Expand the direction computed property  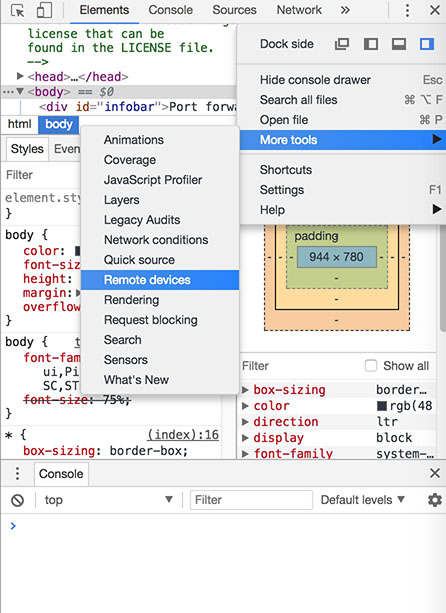point(245,422)
